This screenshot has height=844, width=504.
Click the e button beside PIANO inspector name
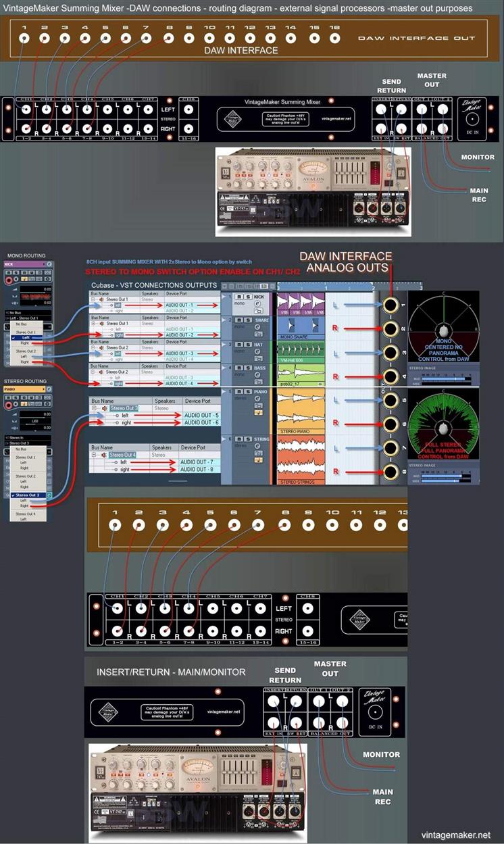[x=49, y=389]
